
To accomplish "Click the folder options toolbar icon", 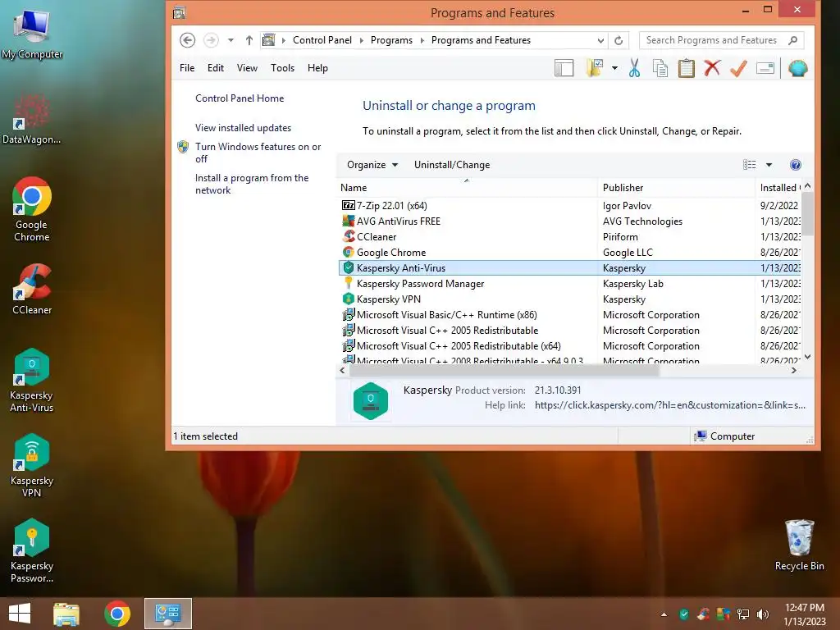I will tap(595, 68).
